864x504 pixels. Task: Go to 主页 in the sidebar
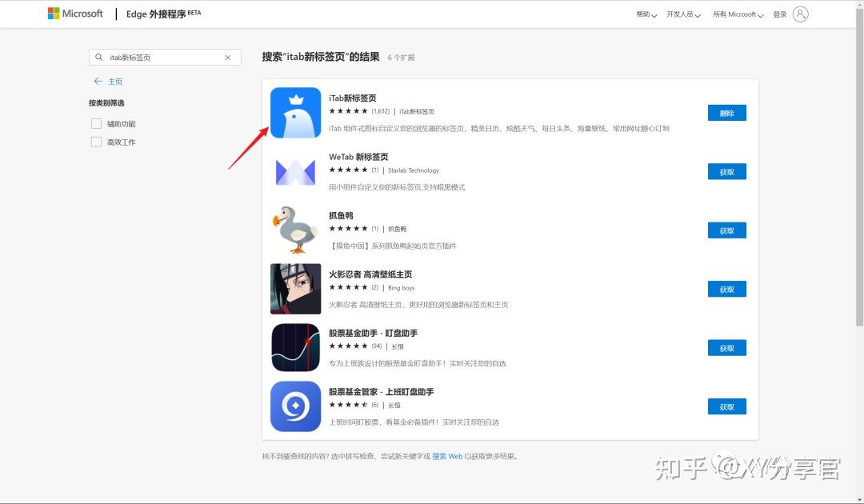(x=114, y=81)
